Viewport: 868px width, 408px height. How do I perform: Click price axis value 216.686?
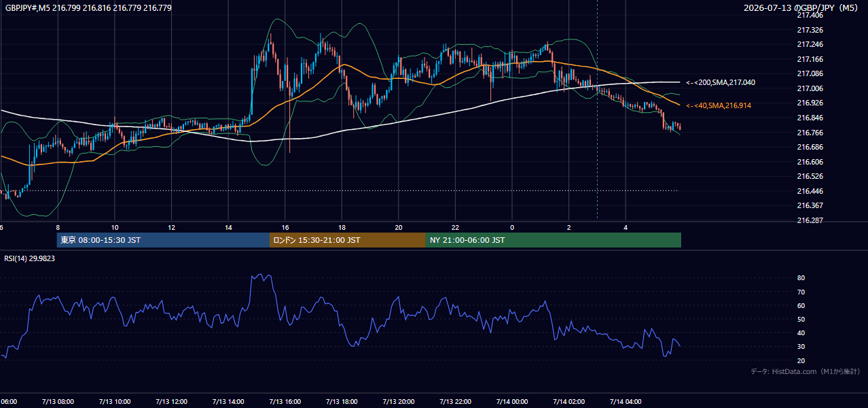810,147
